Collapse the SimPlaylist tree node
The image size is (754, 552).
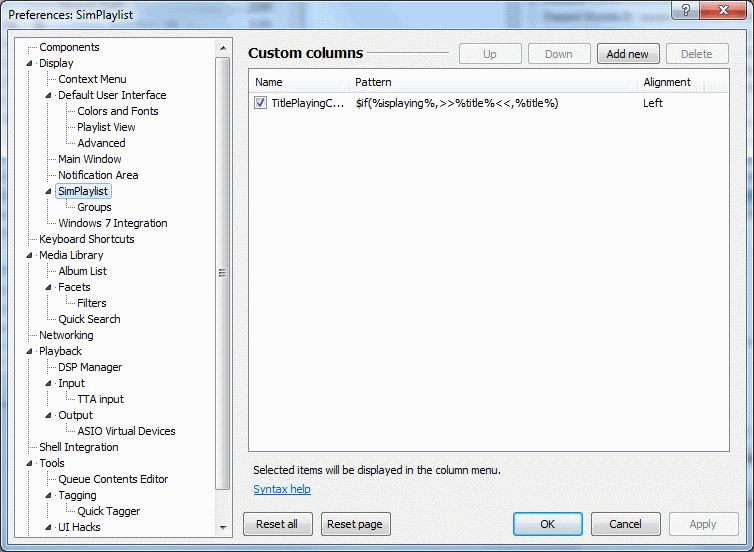click(x=48, y=191)
